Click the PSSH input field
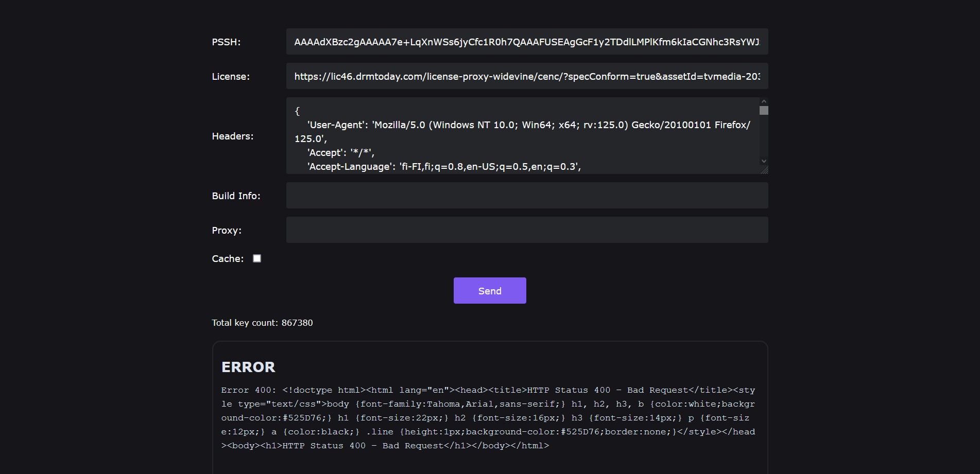This screenshot has height=474, width=980. pyautogui.click(x=526, y=42)
